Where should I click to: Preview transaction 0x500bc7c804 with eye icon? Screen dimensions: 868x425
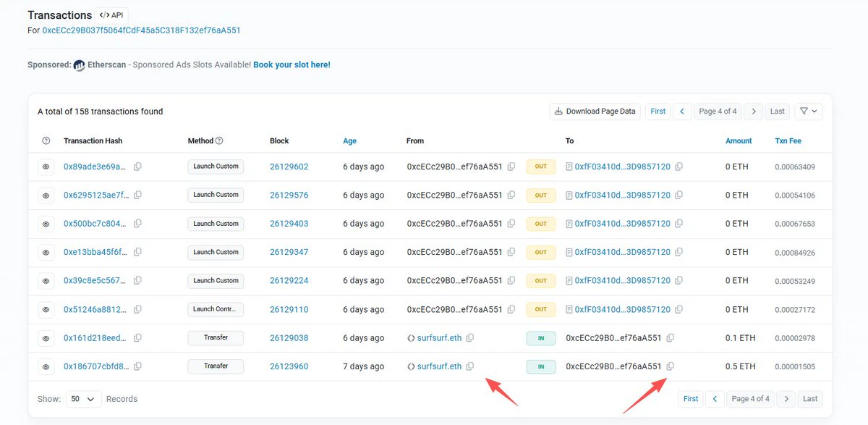click(46, 224)
